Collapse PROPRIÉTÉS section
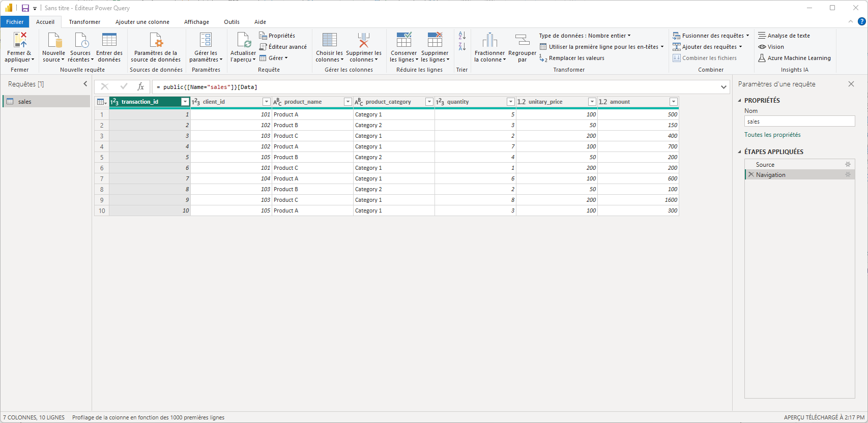The height and width of the screenshot is (423, 868). coord(740,101)
